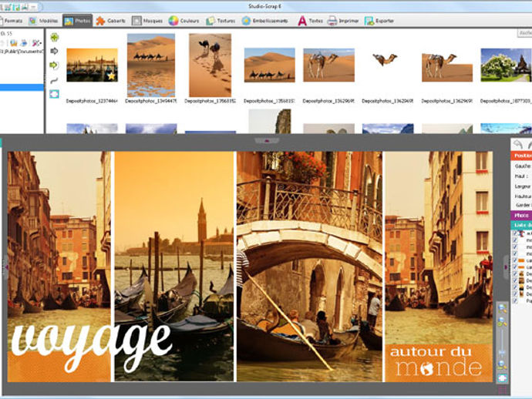
Task: Click the red letter A Textes icon
Action: (x=302, y=21)
